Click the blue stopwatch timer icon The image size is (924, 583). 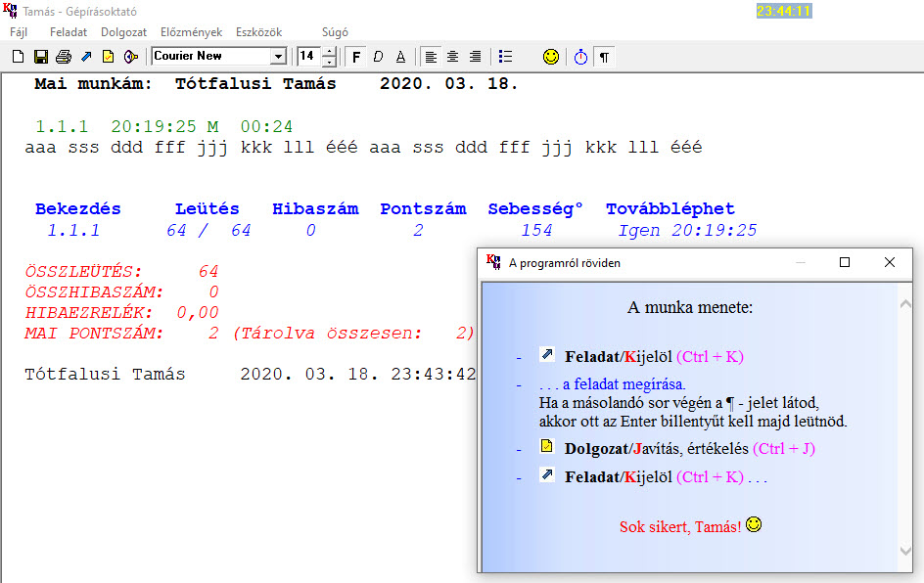[580, 57]
